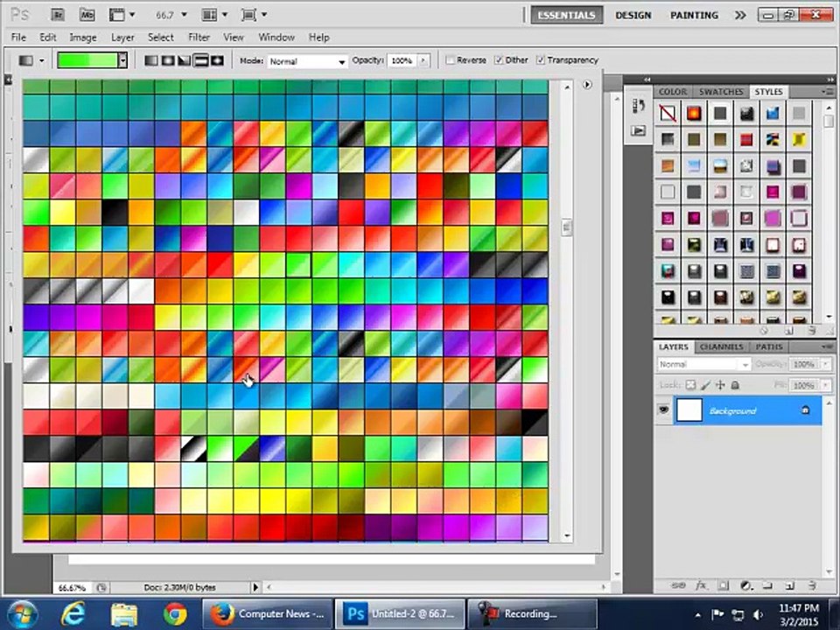This screenshot has width=840, height=630.
Task: Switch to the Essentials workspace
Action: [x=567, y=15]
